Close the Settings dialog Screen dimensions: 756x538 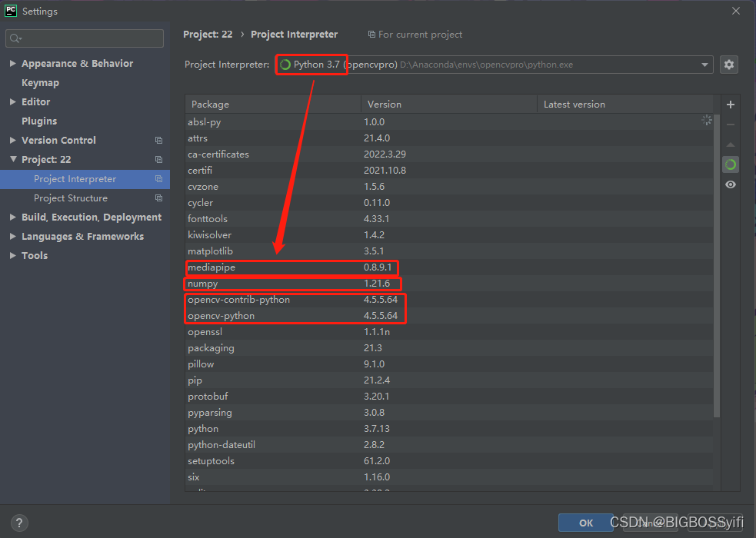(x=736, y=11)
